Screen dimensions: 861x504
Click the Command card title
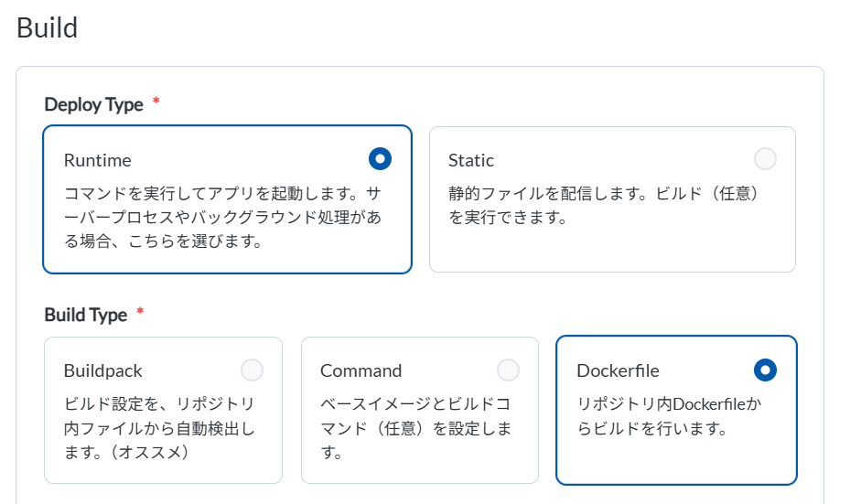coord(361,370)
